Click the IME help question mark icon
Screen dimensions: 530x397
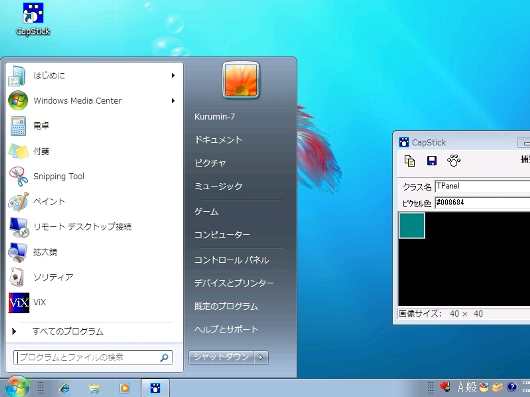click(512, 387)
